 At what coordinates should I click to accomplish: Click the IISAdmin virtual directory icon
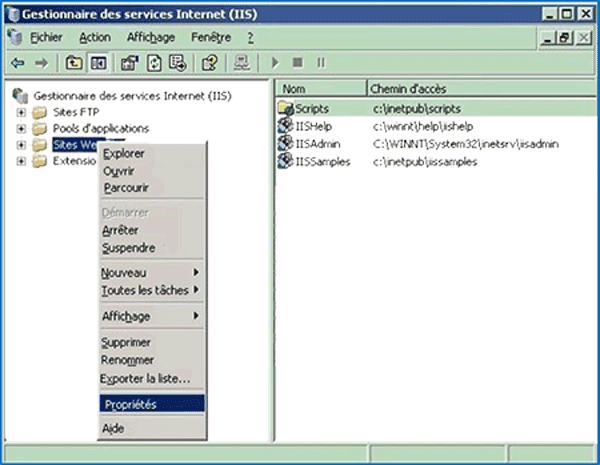tap(285, 143)
